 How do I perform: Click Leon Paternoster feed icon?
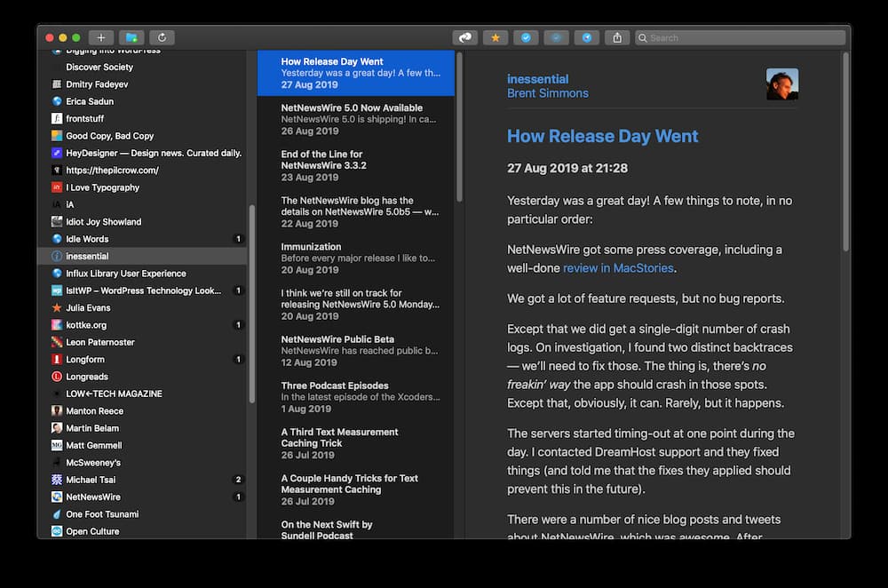click(x=57, y=342)
